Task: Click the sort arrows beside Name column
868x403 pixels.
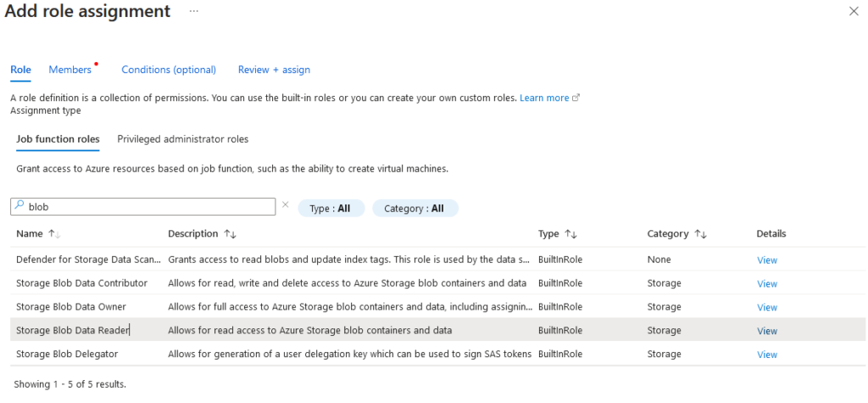Action: point(54,234)
